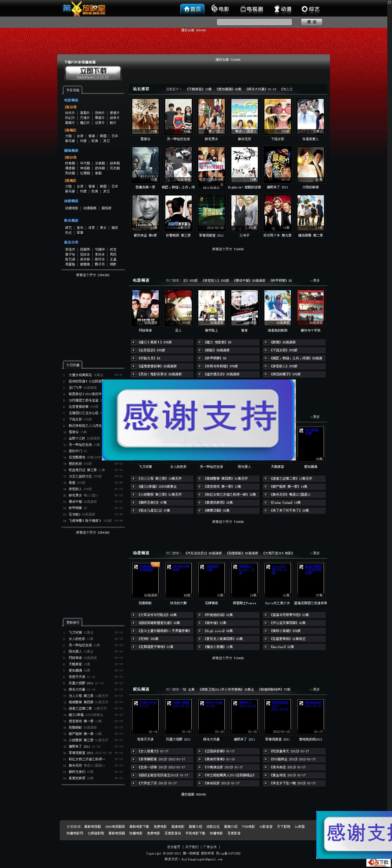This screenshot has height=868, width=392.
Task: Click arrow icon beside 《死神》356集
Action: pos(134,639)
